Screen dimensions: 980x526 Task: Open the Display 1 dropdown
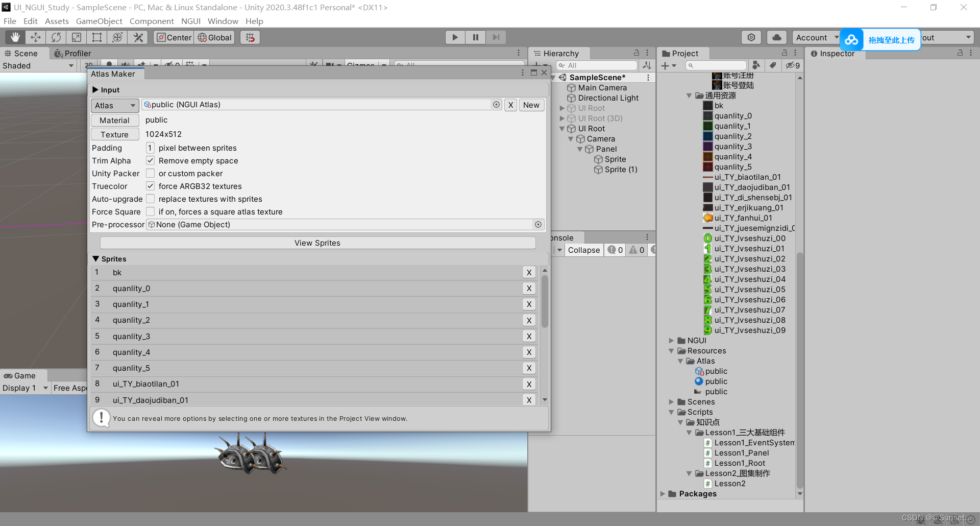(x=25, y=388)
